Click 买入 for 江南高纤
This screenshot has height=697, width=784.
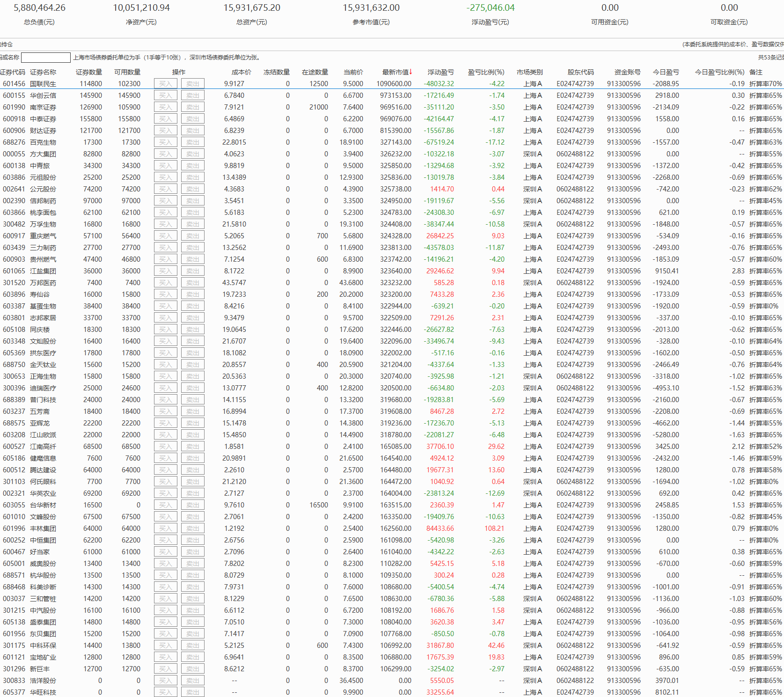coord(166,447)
